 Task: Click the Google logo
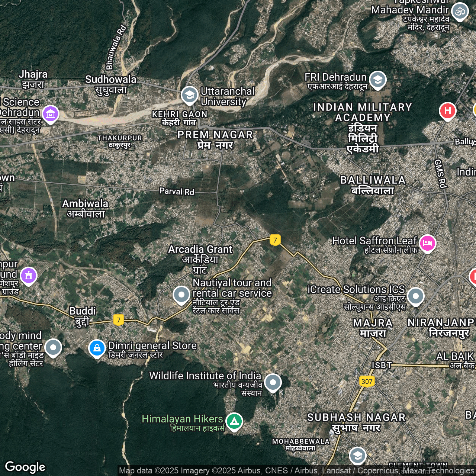[25, 467]
